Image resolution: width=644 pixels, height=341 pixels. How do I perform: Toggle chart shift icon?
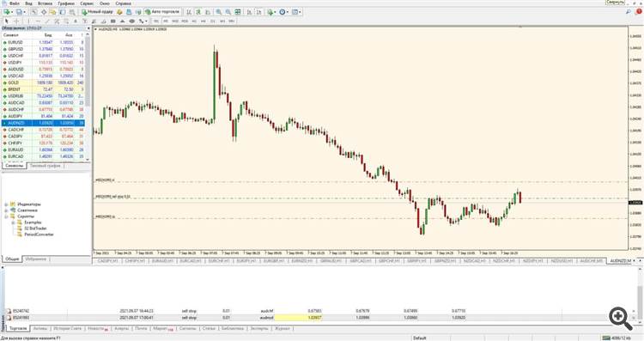pos(259,12)
